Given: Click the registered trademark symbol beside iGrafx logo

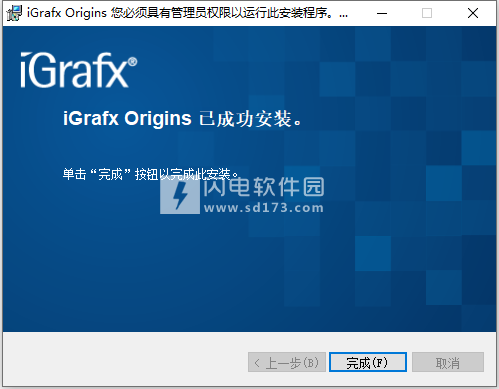Looking at the screenshot, I should click(132, 62).
